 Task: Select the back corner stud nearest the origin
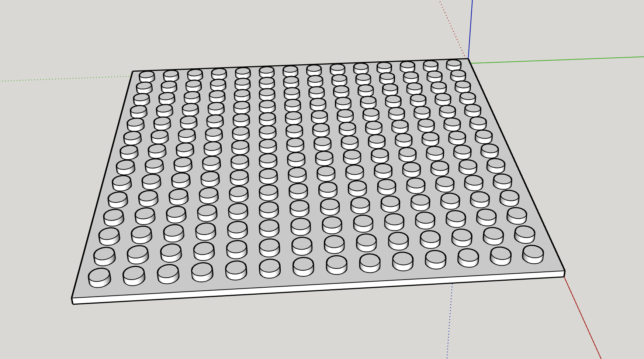click(x=454, y=65)
